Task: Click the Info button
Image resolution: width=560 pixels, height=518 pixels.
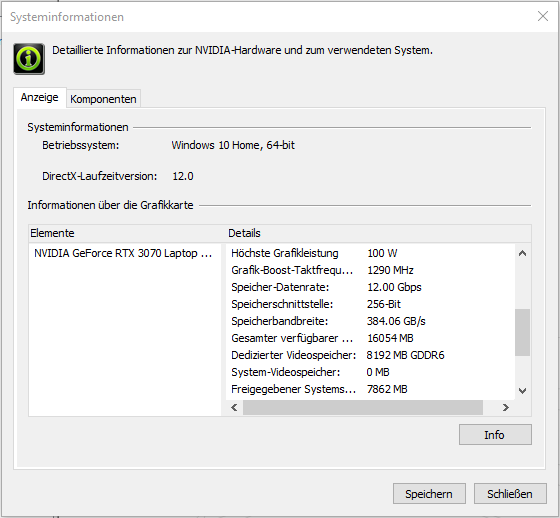Action: point(495,434)
